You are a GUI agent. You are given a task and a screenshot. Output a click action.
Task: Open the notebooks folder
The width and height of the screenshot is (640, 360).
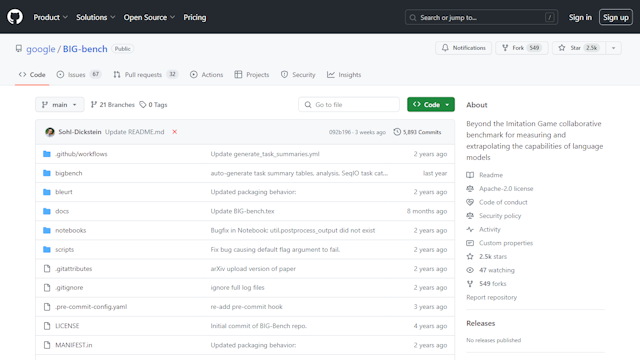(x=71, y=230)
